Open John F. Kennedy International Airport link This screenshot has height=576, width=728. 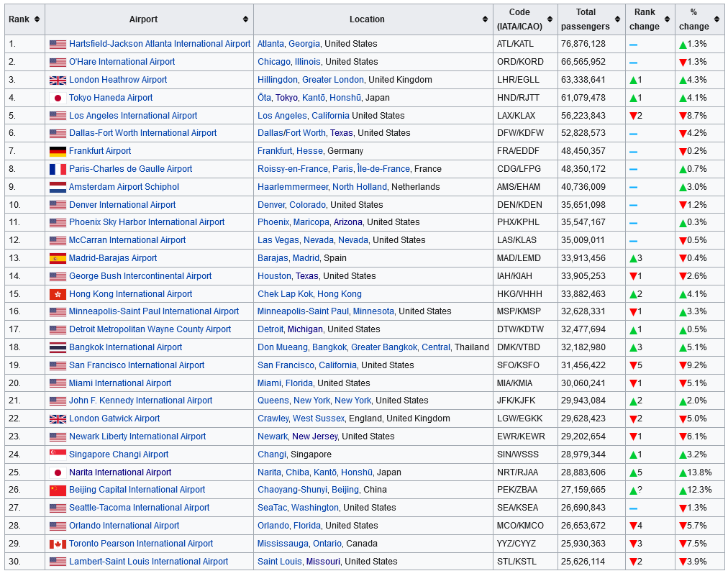coord(141,400)
